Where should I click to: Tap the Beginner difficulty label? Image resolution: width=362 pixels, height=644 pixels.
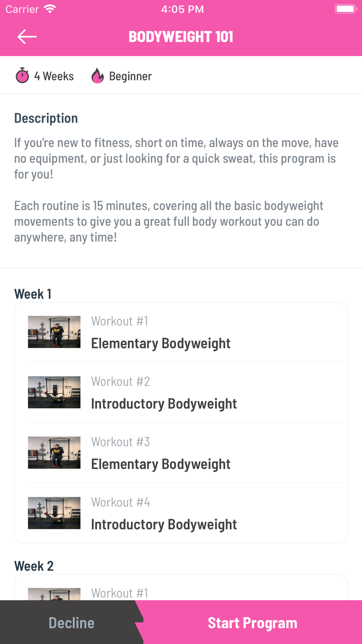click(130, 76)
